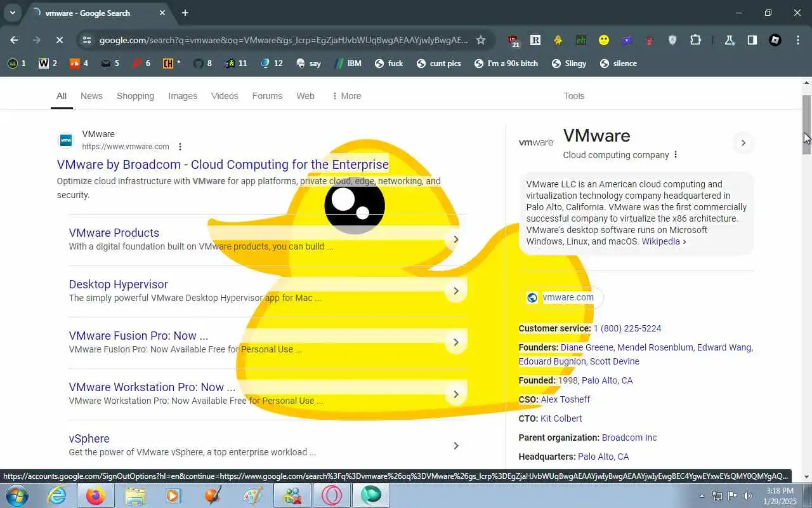The width and height of the screenshot is (812, 508).
Task: Click the address bar URL field
Action: pyautogui.click(x=284, y=40)
